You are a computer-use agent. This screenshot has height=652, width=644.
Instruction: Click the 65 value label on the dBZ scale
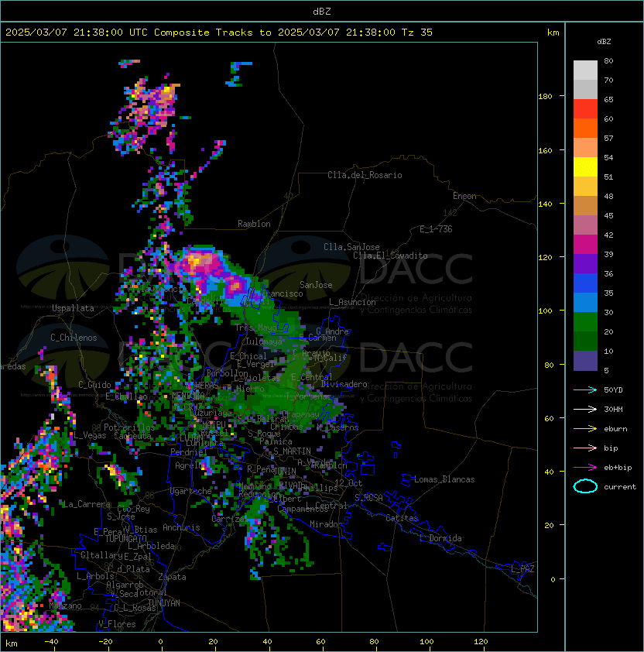[608, 99]
